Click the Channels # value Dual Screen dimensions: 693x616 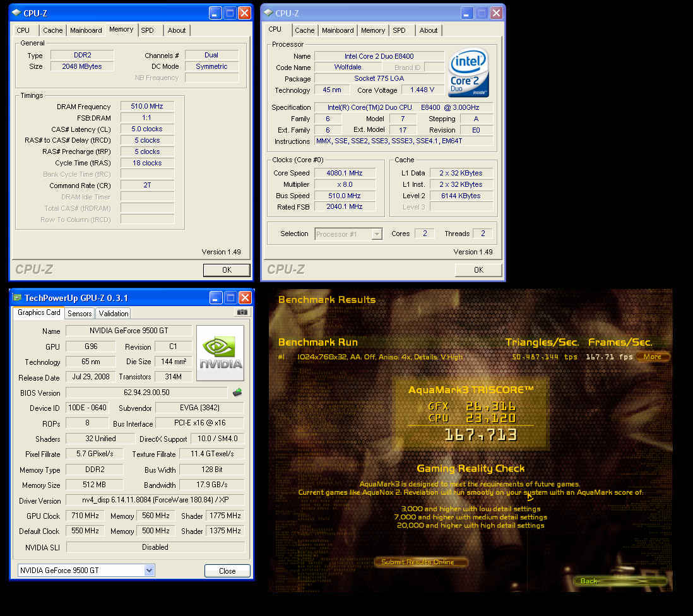click(x=211, y=56)
